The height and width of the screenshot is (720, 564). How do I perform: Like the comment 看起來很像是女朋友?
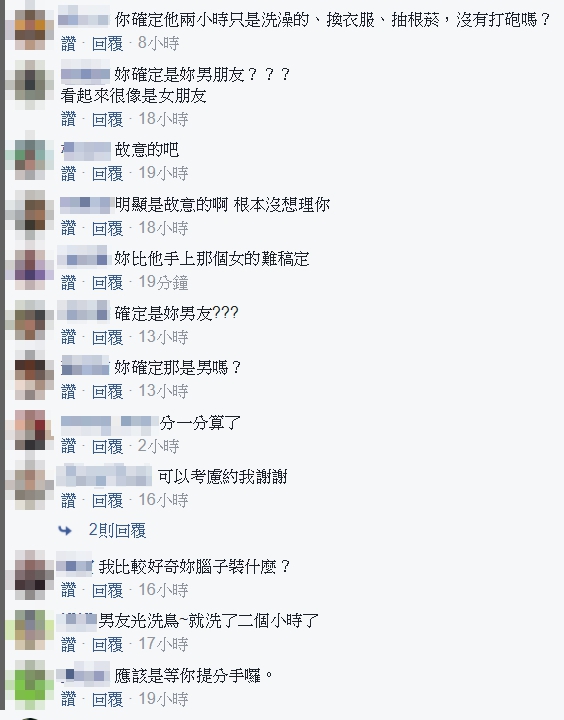(68, 119)
